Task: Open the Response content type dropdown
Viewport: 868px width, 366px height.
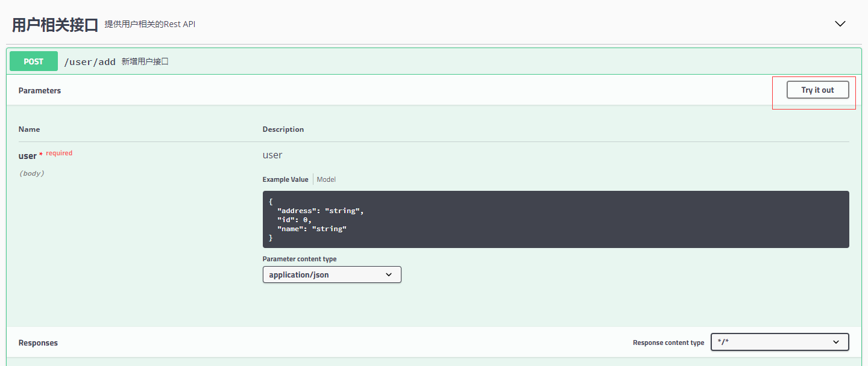Action: [x=780, y=342]
